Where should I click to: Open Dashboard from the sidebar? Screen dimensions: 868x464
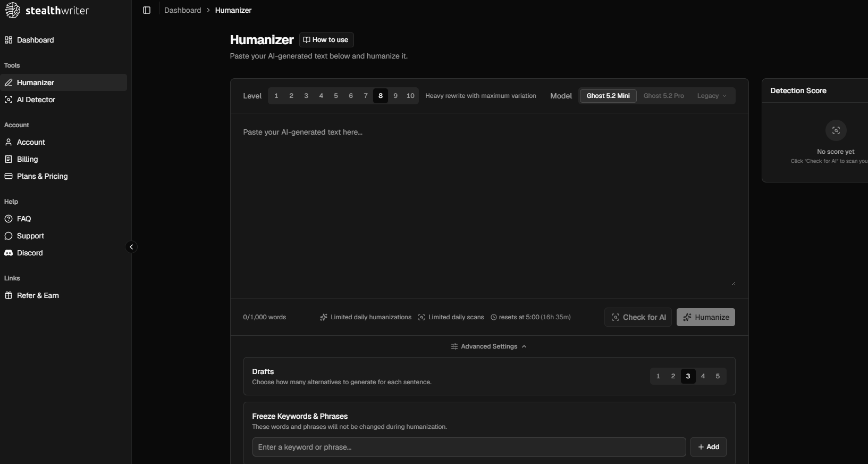pyautogui.click(x=64, y=40)
